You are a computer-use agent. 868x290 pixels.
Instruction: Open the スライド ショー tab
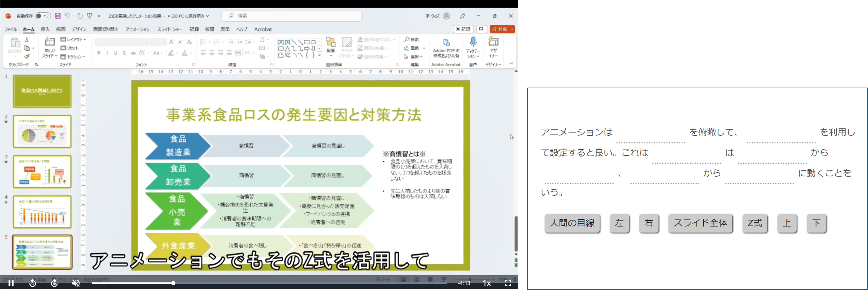[170, 29]
